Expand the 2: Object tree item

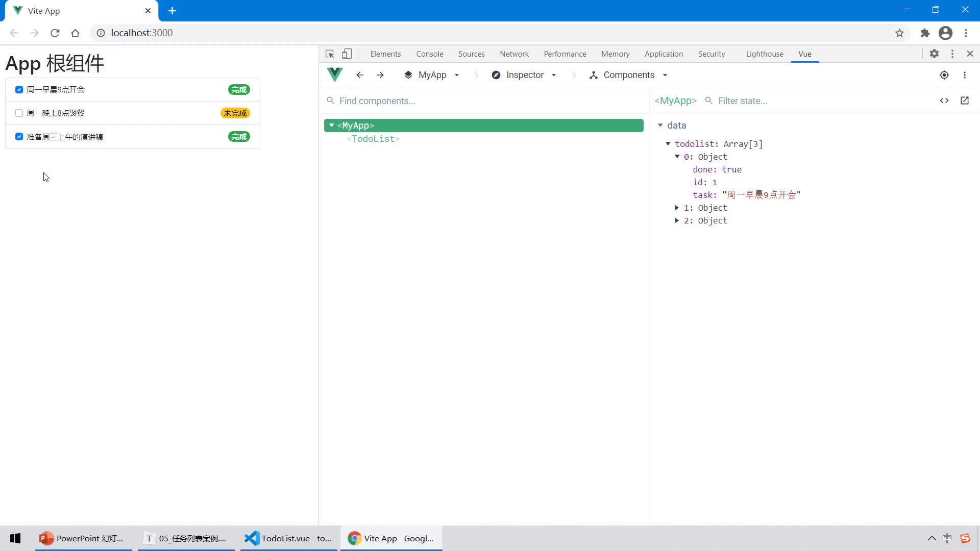point(678,220)
